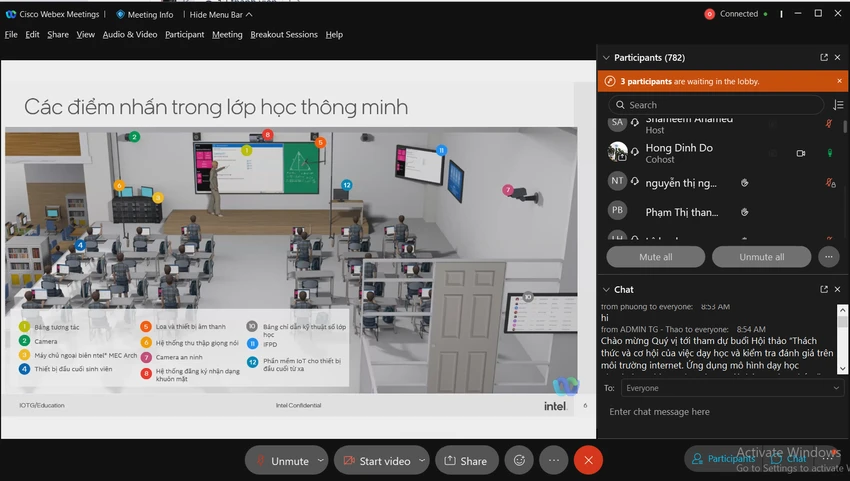Open the Audio & Video menu
The image size is (850, 481).
130,34
